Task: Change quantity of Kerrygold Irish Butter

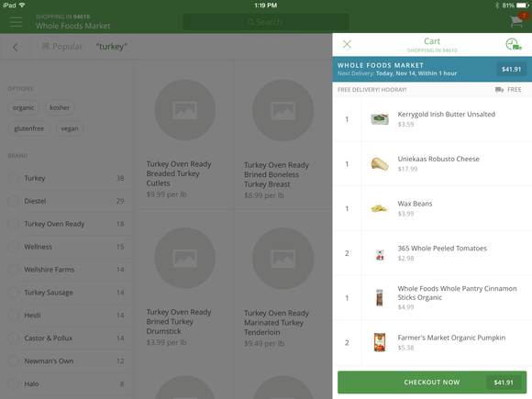Action: tap(347, 119)
